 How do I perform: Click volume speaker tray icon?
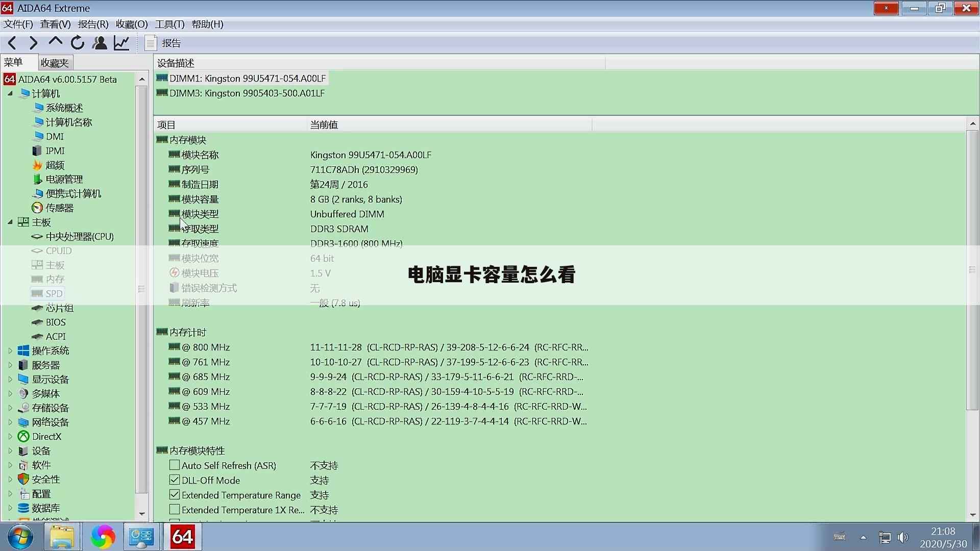tap(903, 537)
